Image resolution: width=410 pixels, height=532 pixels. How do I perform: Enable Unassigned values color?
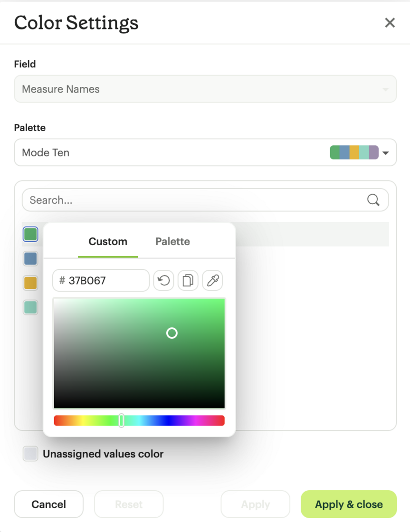[30, 454]
